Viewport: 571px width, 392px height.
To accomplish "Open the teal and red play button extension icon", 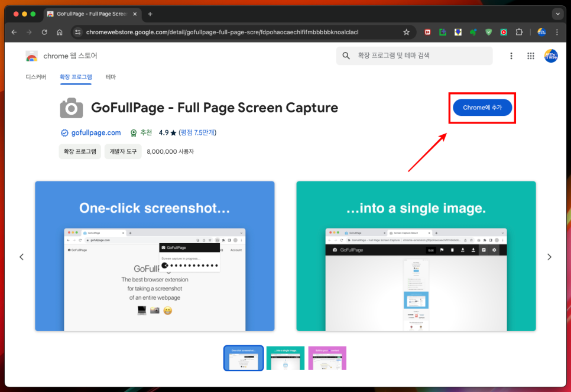I will coord(504,32).
